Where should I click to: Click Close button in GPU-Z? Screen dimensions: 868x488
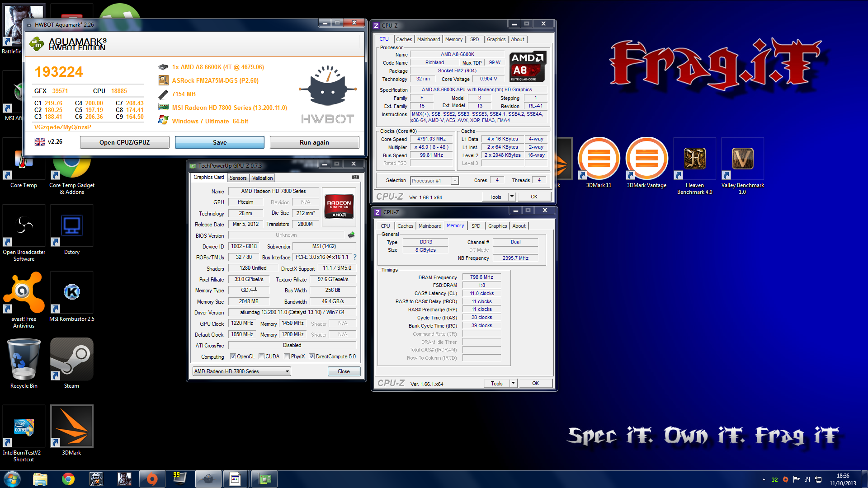[x=344, y=371]
